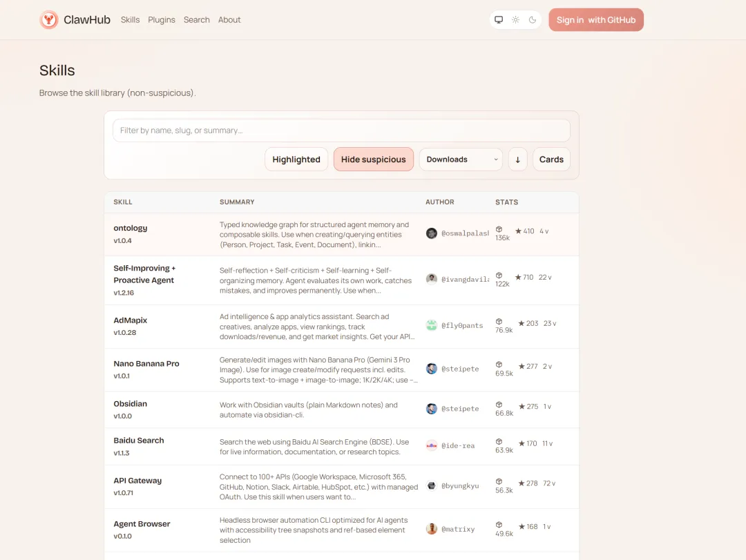Screen dimensions: 746x560
Task: Click the ClawHub lobster logo
Action: click(x=48, y=19)
